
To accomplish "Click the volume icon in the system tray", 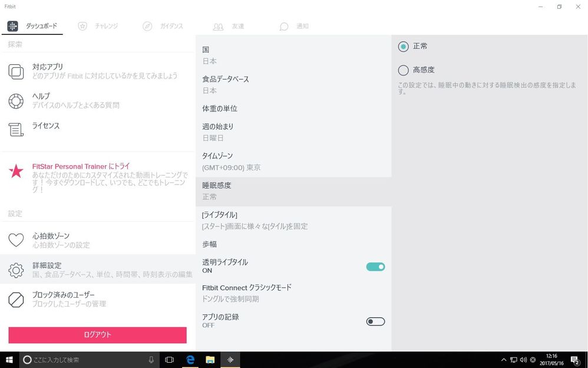I will 523,360.
